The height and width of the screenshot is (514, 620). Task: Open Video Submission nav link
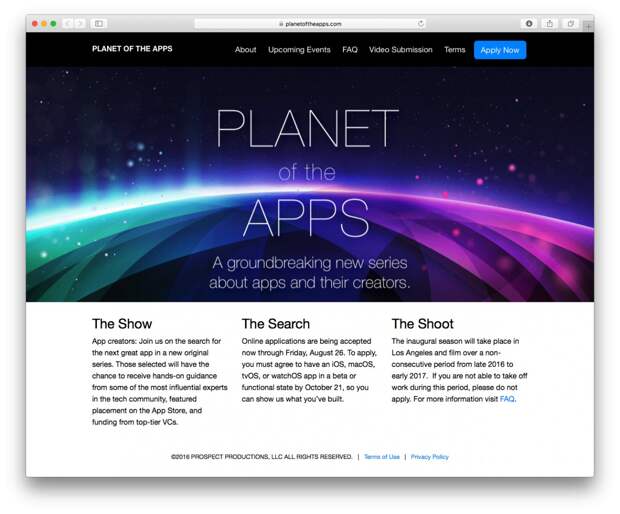click(x=401, y=50)
